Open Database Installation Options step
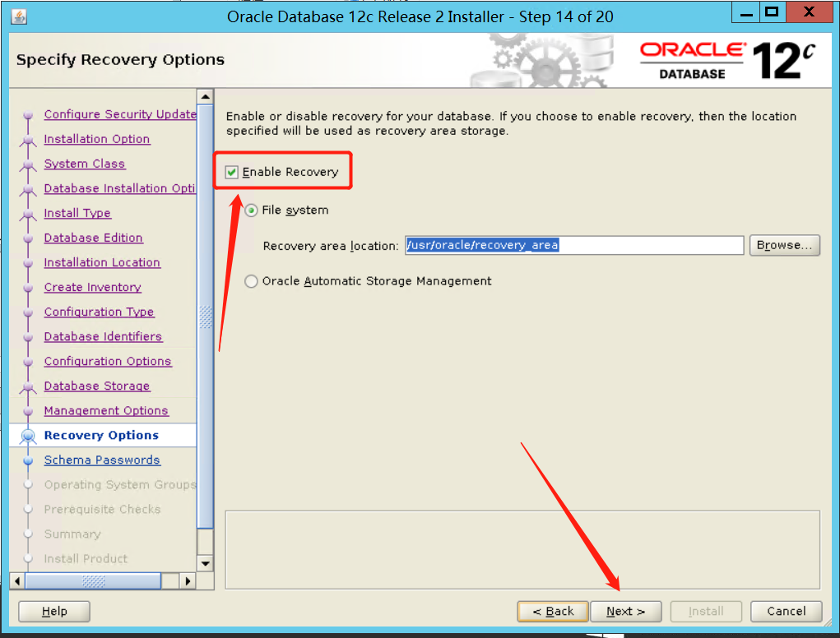Screen dimensions: 840x638 click(x=119, y=188)
